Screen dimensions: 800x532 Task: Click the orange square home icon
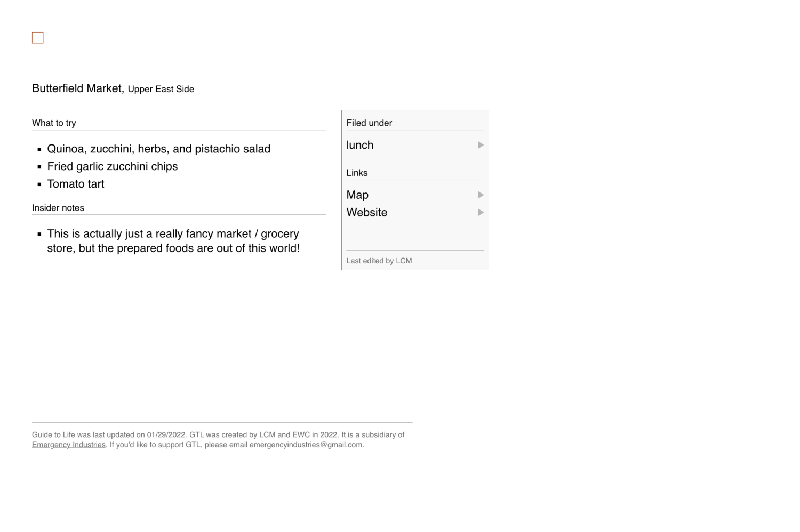tap(37, 38)
